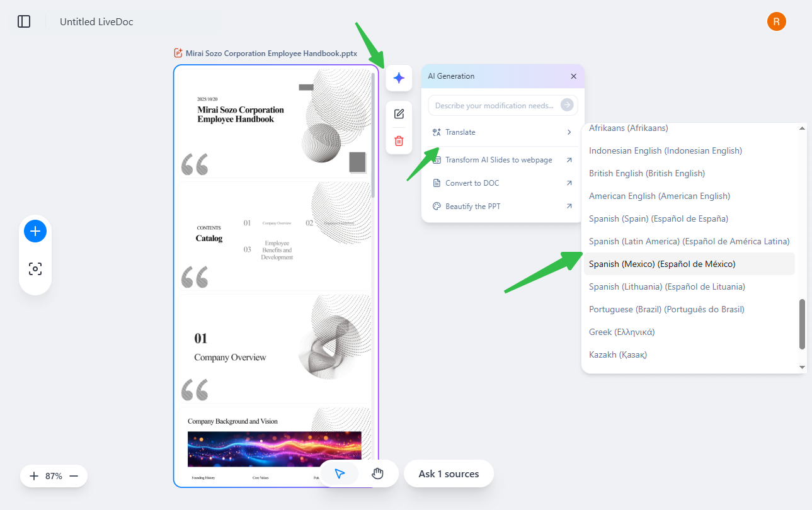This screenshot has height=510, width=812.
Task: Close the AI Generation panel
Action: click(x=573, y=76)
